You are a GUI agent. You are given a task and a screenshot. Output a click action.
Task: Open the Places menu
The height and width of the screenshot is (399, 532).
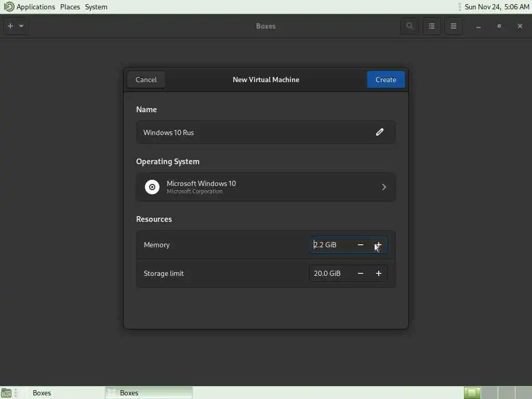(70, 7)
